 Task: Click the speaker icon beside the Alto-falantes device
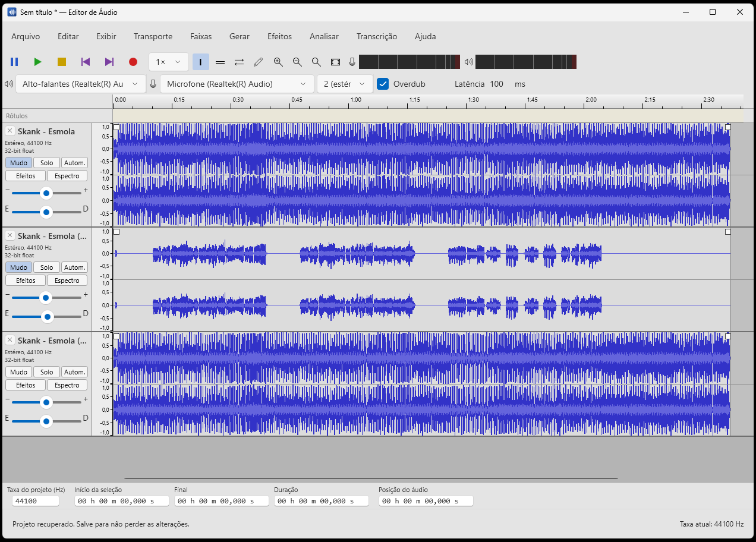click(9, 84)
